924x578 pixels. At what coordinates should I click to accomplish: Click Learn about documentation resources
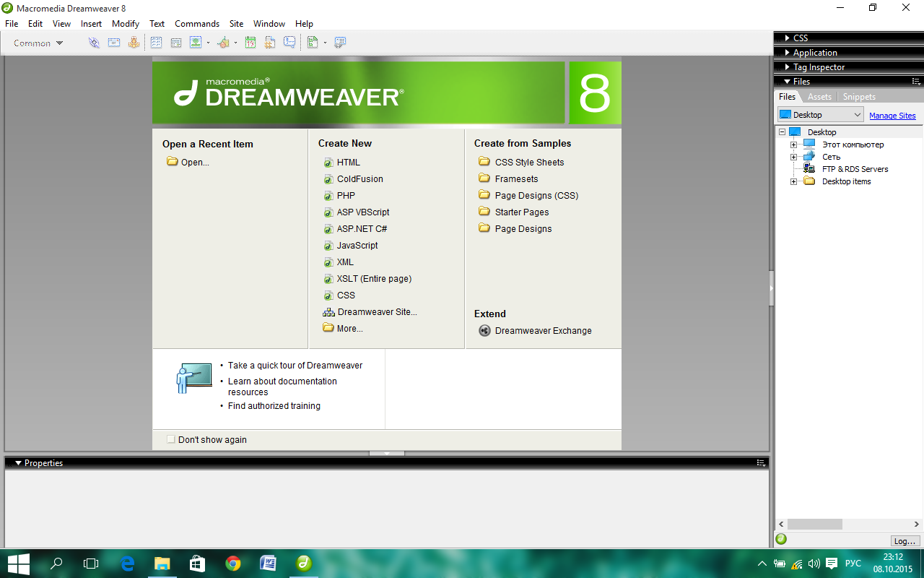pos(282,387)
